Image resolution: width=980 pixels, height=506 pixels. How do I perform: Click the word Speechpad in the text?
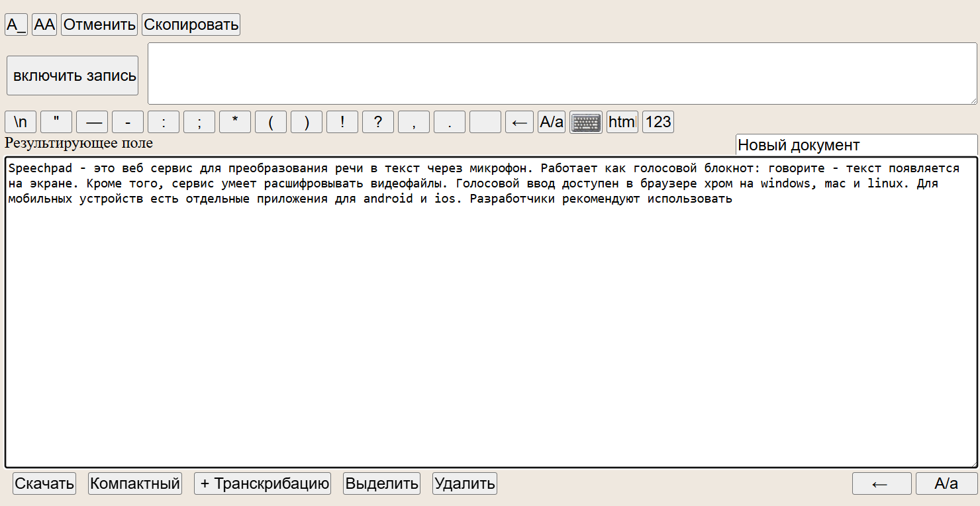(x=40, y=168)
